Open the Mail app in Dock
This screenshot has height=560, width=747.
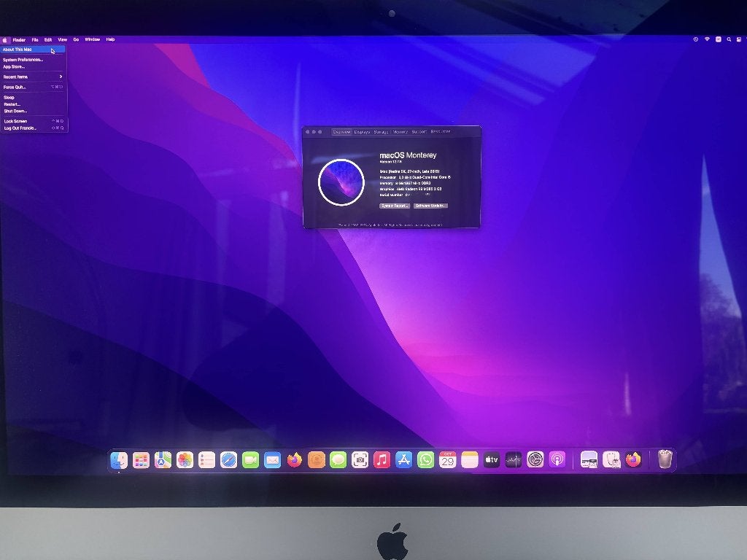click(x=273, y=460)
